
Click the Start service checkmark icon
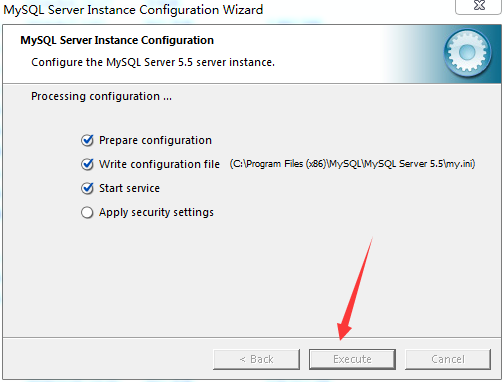(87, 188)
